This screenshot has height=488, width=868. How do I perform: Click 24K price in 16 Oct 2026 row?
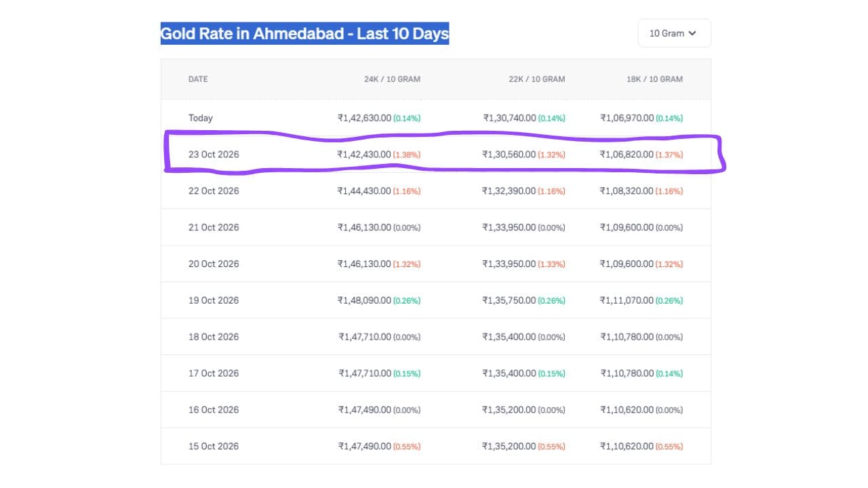coord(364,410)
